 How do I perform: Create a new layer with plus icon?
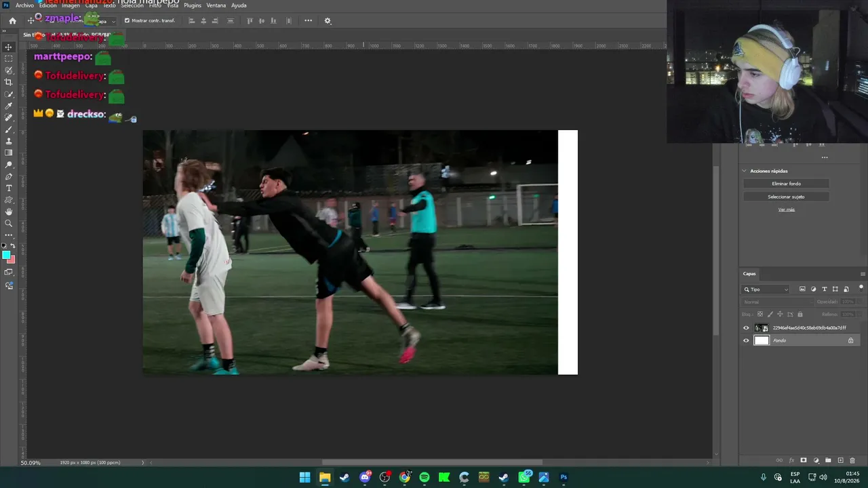point(840,461)
